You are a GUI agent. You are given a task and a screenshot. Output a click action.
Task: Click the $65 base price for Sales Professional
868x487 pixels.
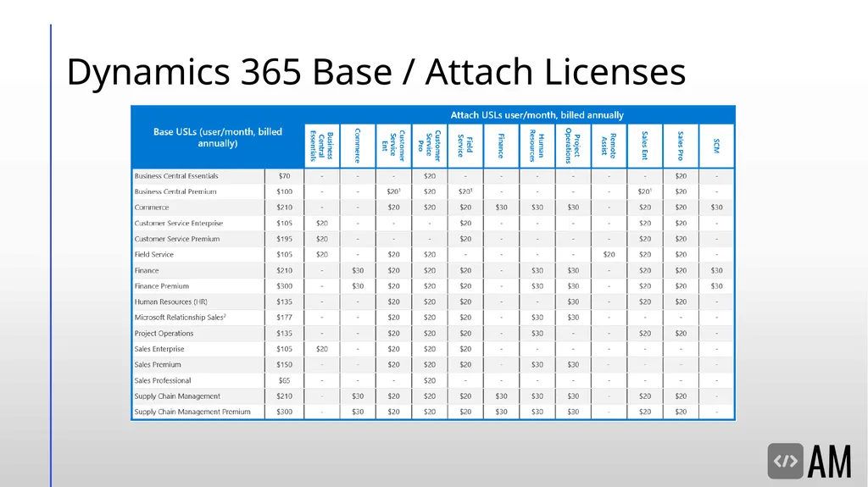tap(285, 381)
